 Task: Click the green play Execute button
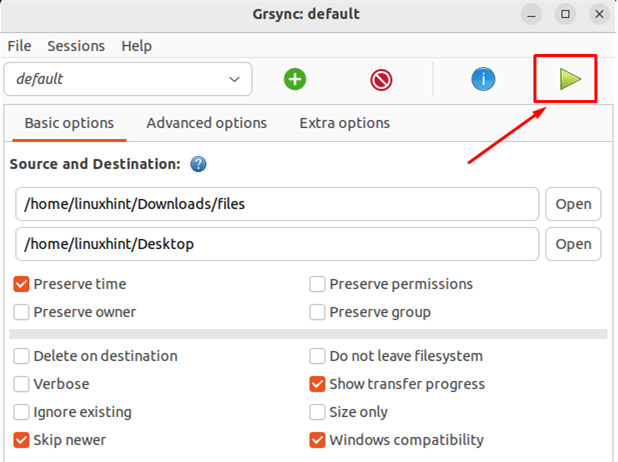(570, 79)
